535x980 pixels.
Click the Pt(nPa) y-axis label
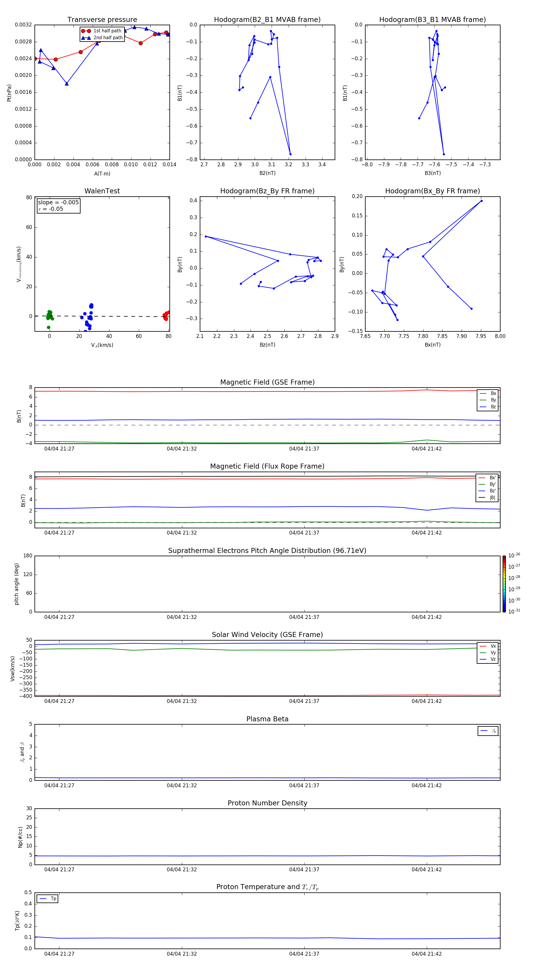(x=9, y=93)
